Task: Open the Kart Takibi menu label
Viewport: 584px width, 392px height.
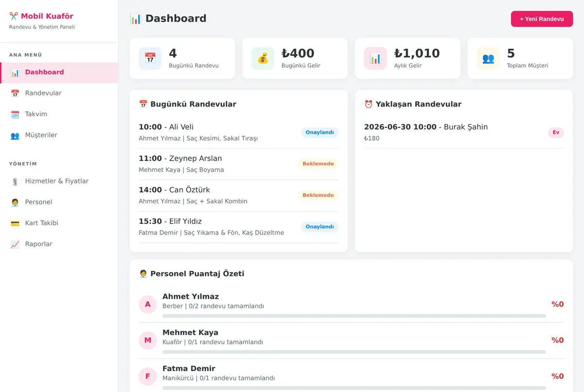Action: coord(41,223)
